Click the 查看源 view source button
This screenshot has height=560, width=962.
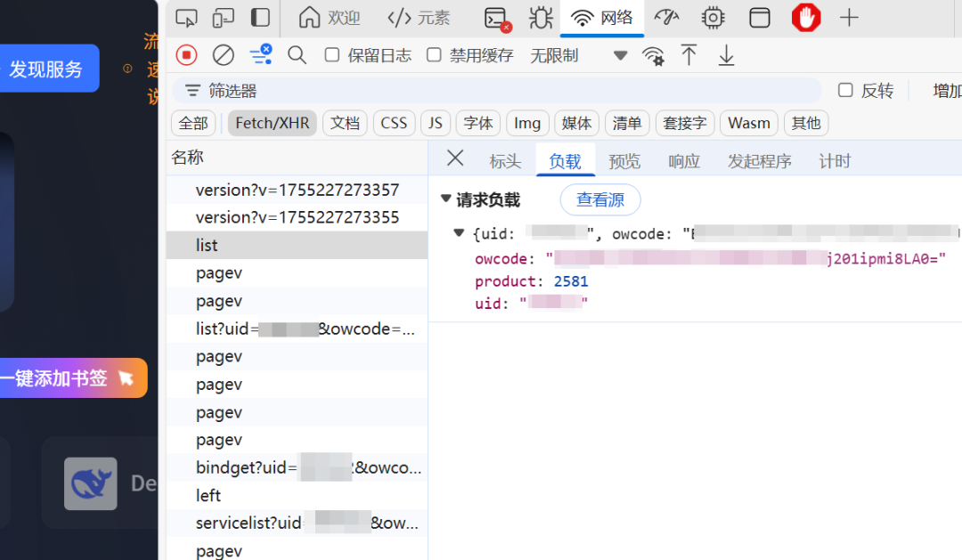(x=600, y=200)
